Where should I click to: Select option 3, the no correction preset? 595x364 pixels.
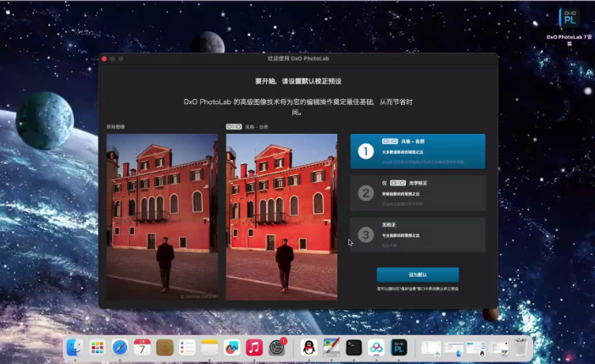418,234
